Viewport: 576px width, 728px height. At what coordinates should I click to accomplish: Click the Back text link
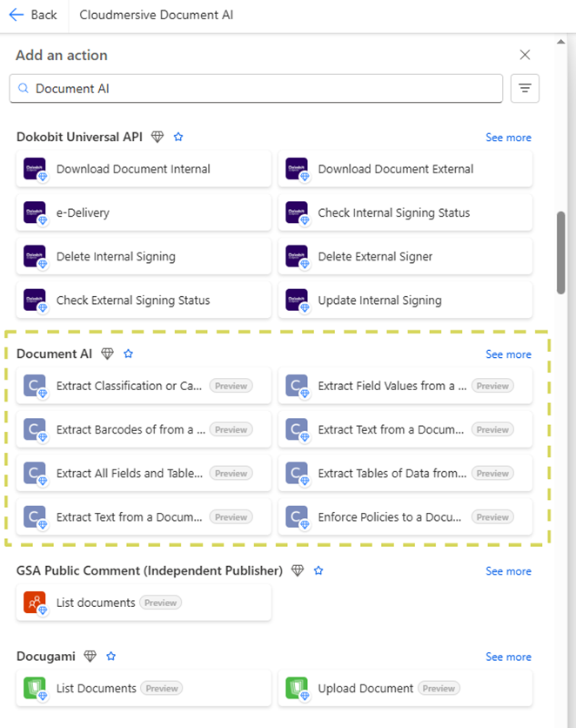(44, 15)
